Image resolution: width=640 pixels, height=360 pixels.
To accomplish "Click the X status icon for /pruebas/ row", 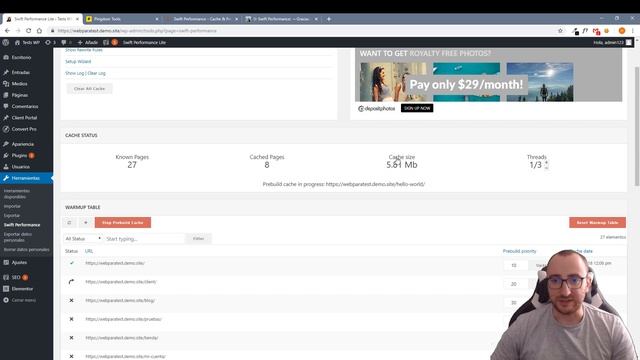I will (71, 319).
